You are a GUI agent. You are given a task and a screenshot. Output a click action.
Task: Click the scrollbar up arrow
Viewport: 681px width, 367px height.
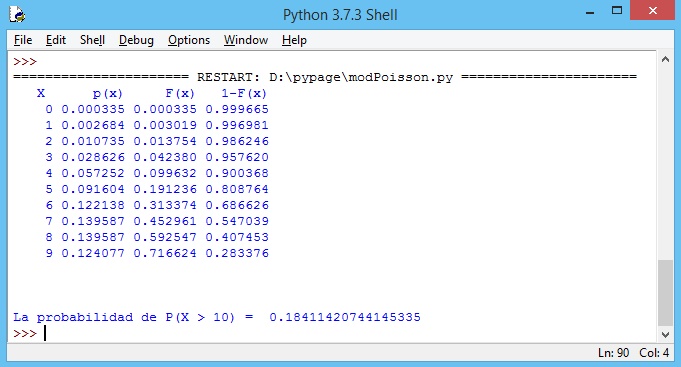[665, 60]
